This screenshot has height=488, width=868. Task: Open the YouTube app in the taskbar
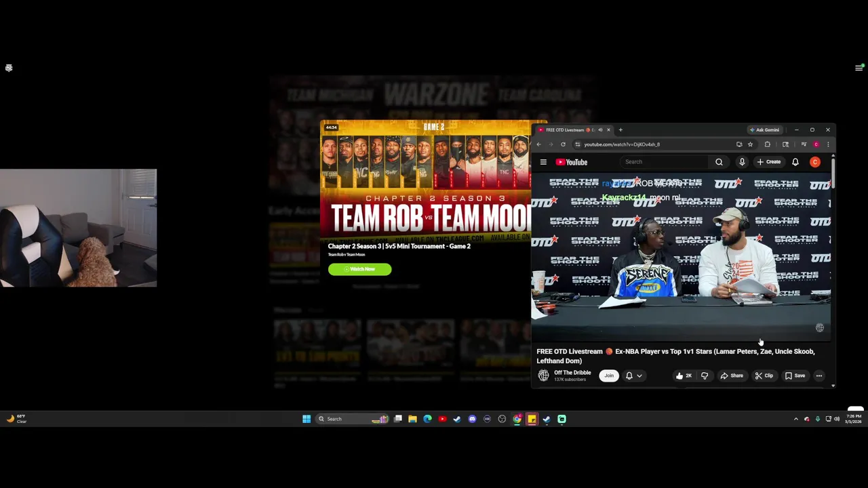pyautogui.click(x=442, y=419)
